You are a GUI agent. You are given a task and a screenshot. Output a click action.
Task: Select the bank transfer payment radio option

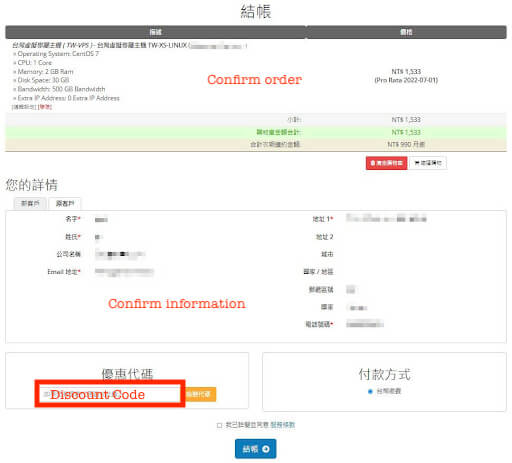pos(370,391)
